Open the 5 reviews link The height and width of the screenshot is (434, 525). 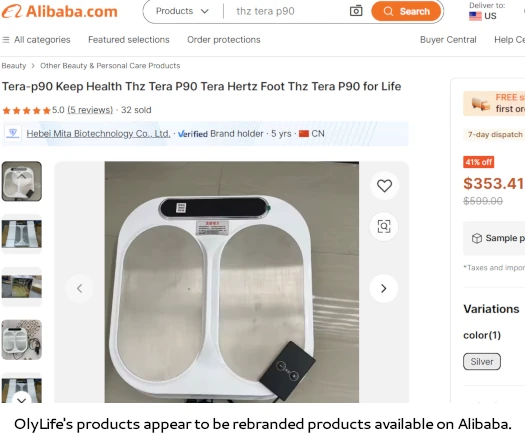90,110
